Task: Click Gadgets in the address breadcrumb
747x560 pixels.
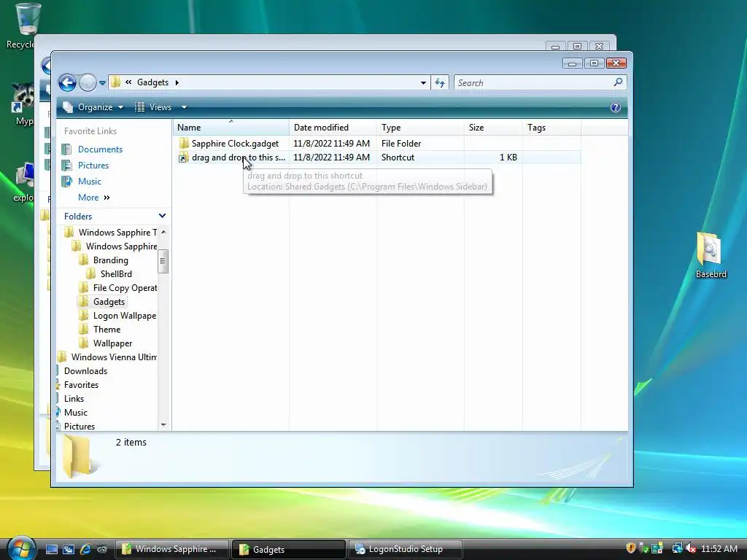Action: click(152, 82)
